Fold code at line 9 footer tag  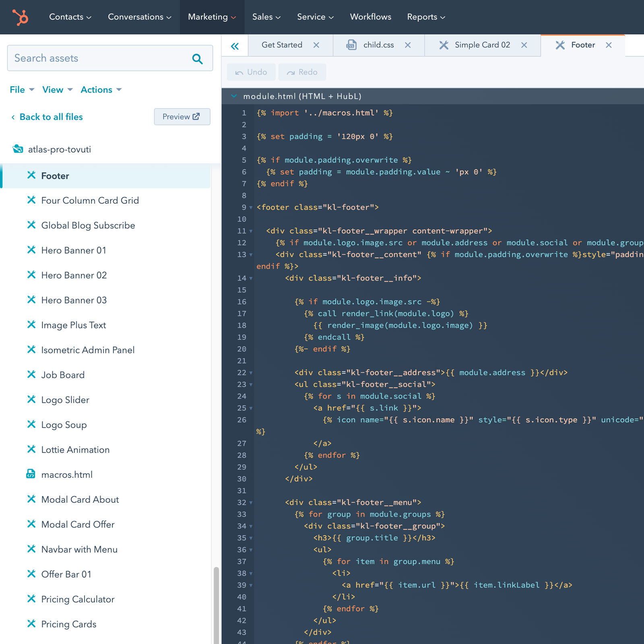click(251, 208)
